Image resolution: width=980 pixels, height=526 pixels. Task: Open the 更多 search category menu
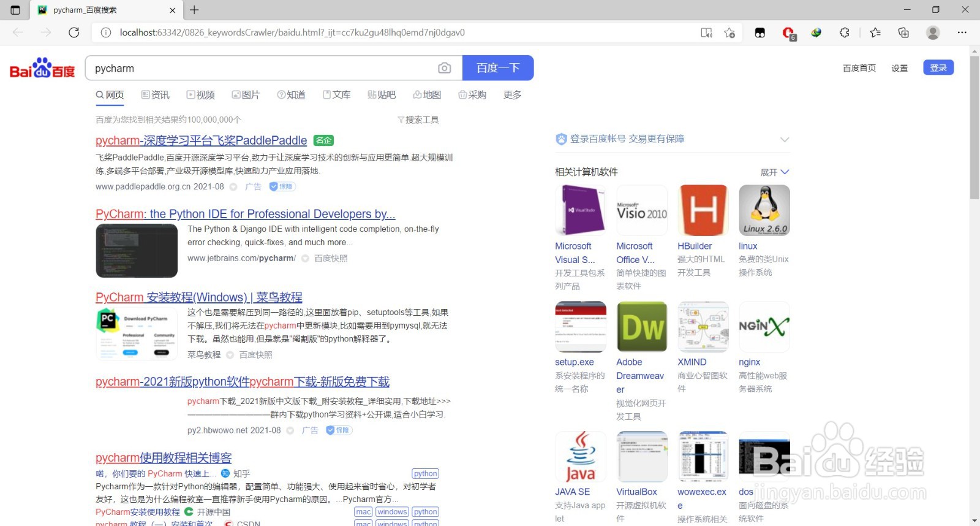pos(513,94)
